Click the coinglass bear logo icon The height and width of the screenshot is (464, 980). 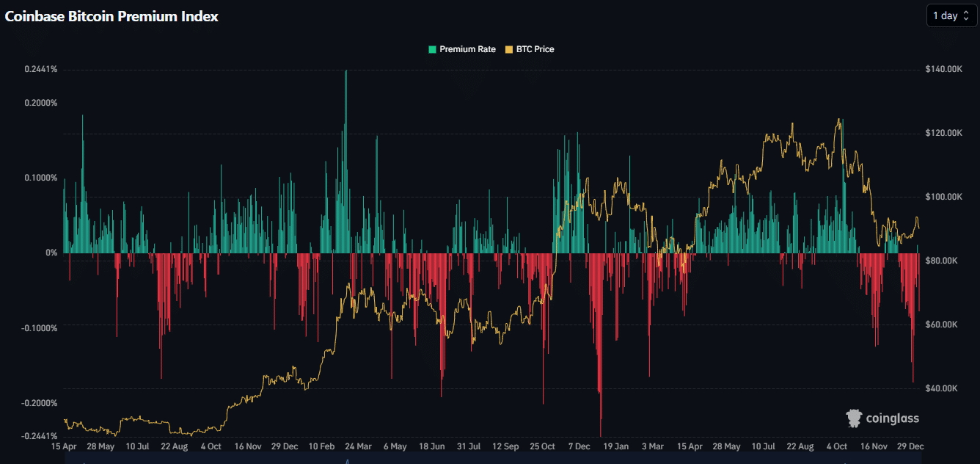point(852,417)
